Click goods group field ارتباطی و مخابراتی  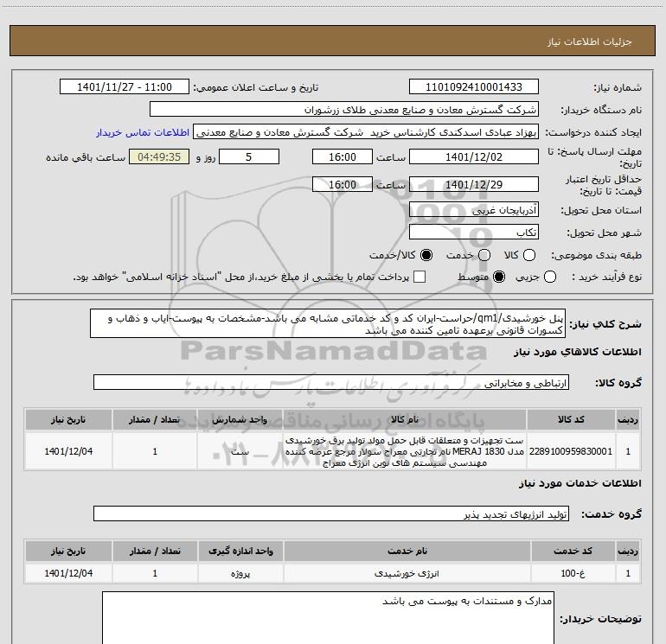click(x=331, y=382)
